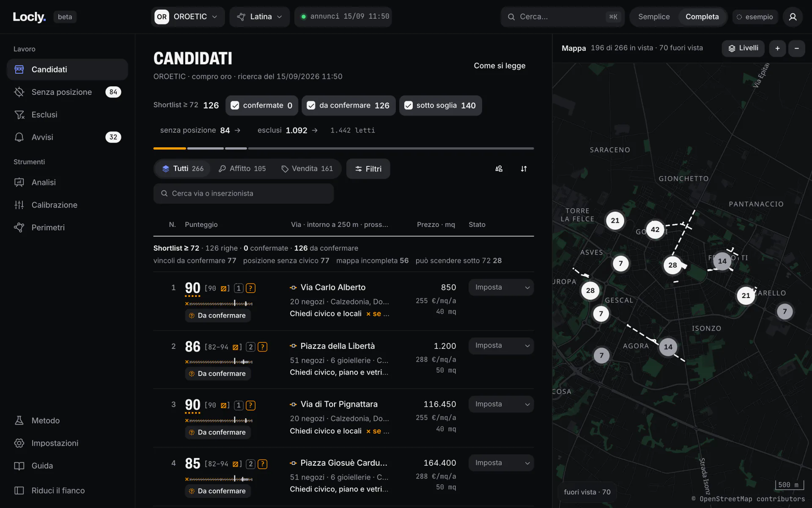Open the user account icon

(x=793, y=17)
